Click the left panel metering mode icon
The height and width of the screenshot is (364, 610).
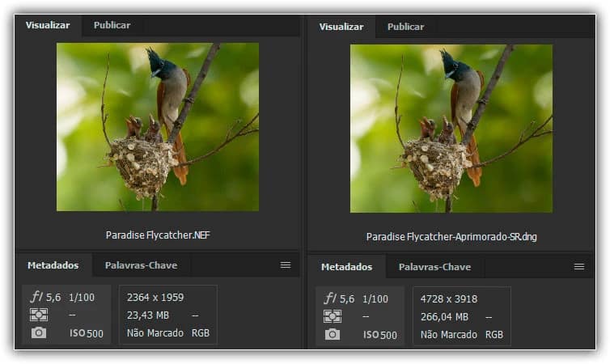(x=39, y=315)
